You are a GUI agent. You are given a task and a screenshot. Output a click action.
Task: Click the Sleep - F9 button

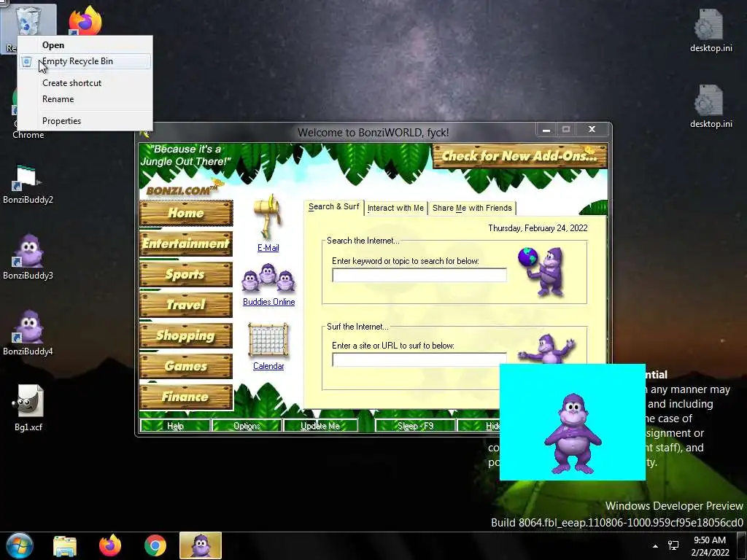[415, 426]
